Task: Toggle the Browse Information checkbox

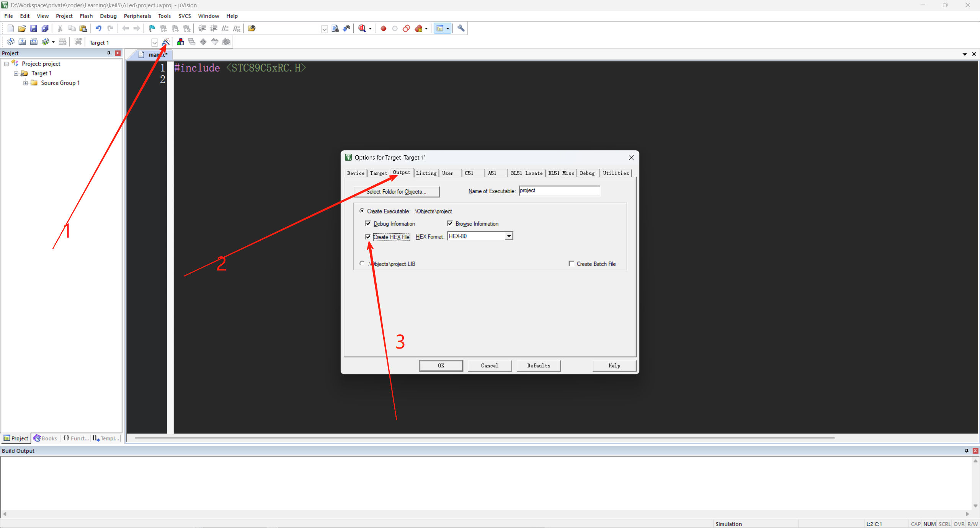Action: pos(450,223)
